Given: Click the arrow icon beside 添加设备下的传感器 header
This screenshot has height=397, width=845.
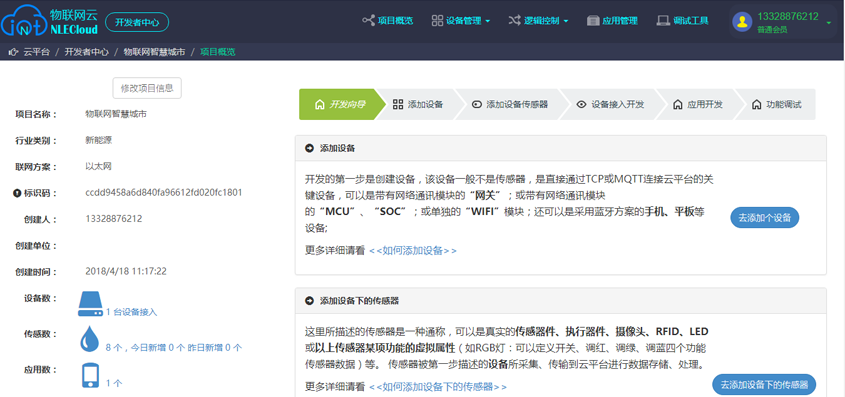Looking at the screenshot, I should click(x=309, y=301).
